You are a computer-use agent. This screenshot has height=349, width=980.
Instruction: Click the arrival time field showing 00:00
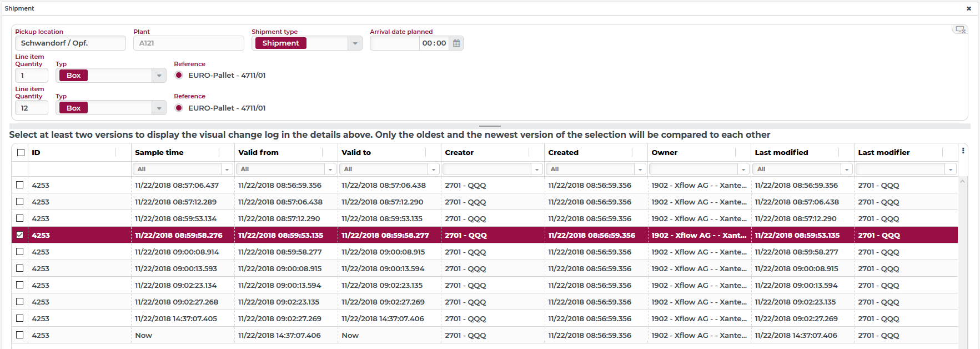point(434,43)
